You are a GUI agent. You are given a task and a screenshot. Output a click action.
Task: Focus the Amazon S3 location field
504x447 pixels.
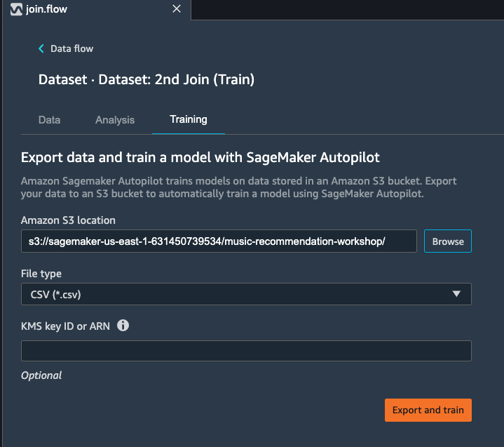[219, 241]
